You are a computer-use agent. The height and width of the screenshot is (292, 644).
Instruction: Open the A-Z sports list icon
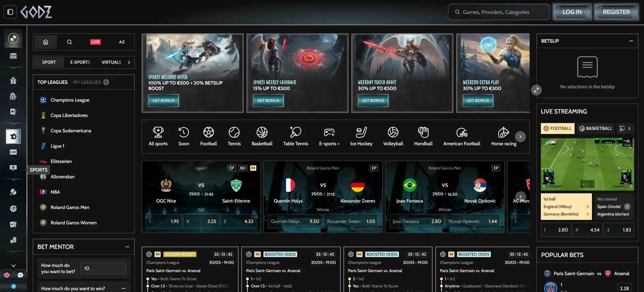[x=122, y=42]
